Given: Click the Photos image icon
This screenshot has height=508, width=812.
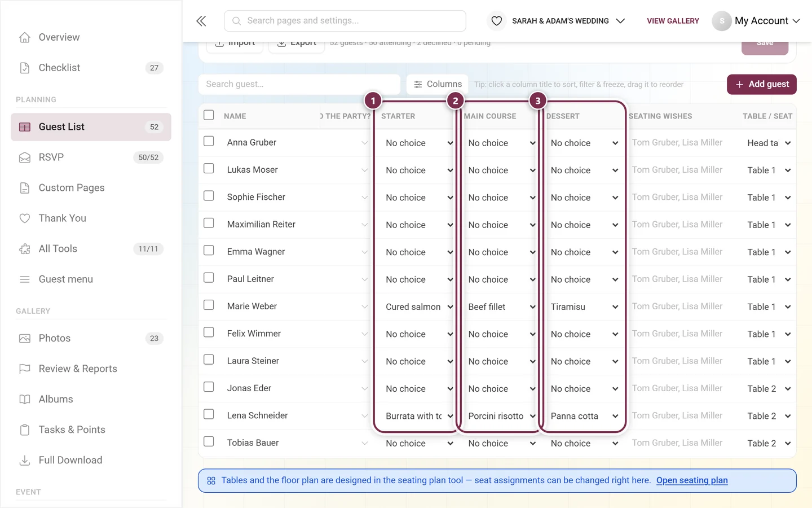Looking at the screenshot, I should pos(25,339).
